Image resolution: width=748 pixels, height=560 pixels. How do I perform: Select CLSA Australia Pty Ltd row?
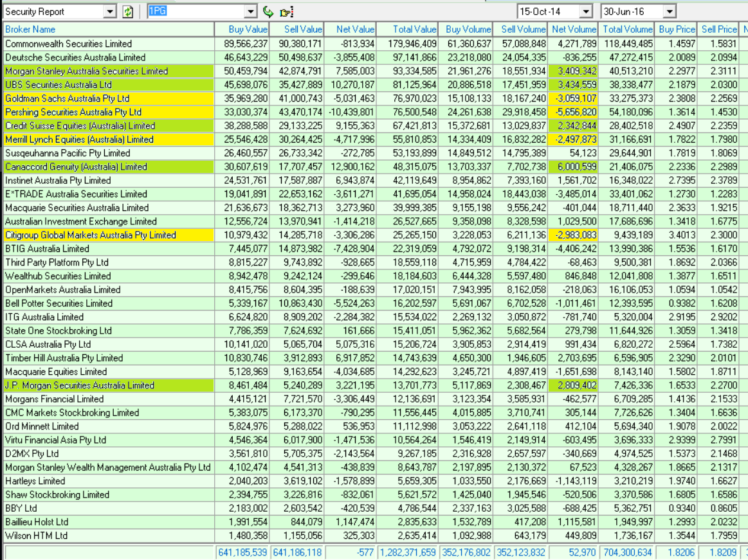tap(108, 345)
